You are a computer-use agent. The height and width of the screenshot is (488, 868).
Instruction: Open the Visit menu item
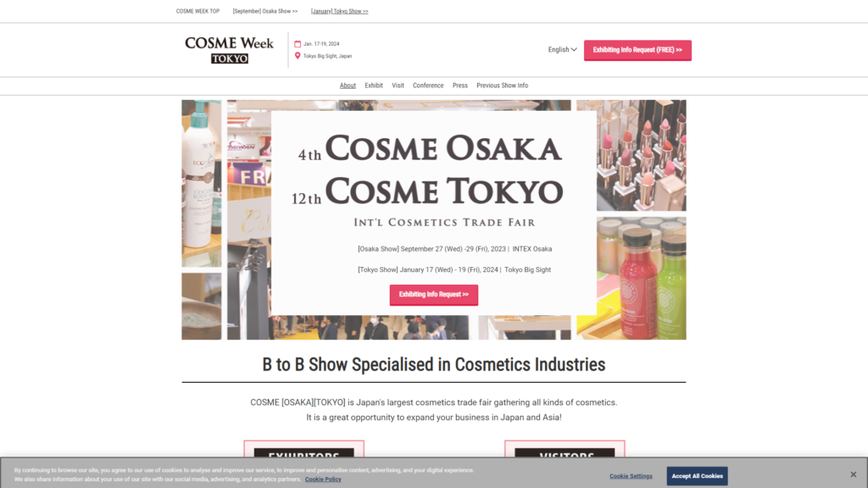click(398, 86)
